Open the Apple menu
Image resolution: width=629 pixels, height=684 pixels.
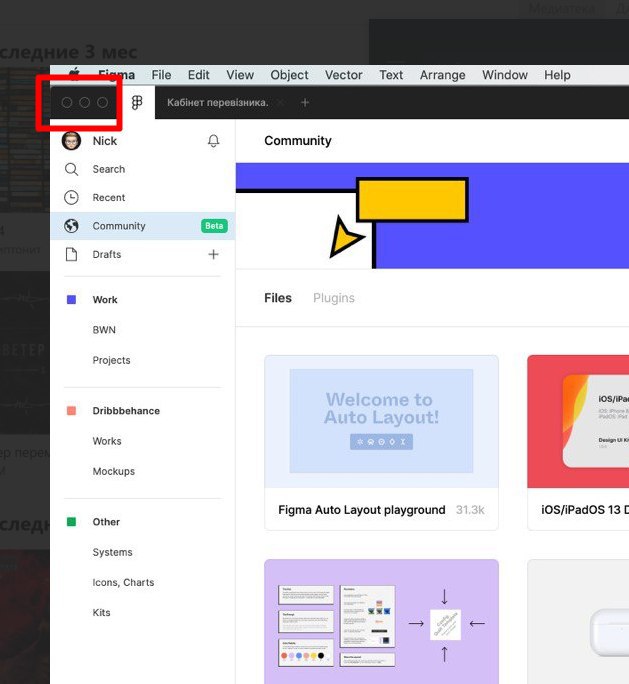pyautogui.click(x=75, y=75)
